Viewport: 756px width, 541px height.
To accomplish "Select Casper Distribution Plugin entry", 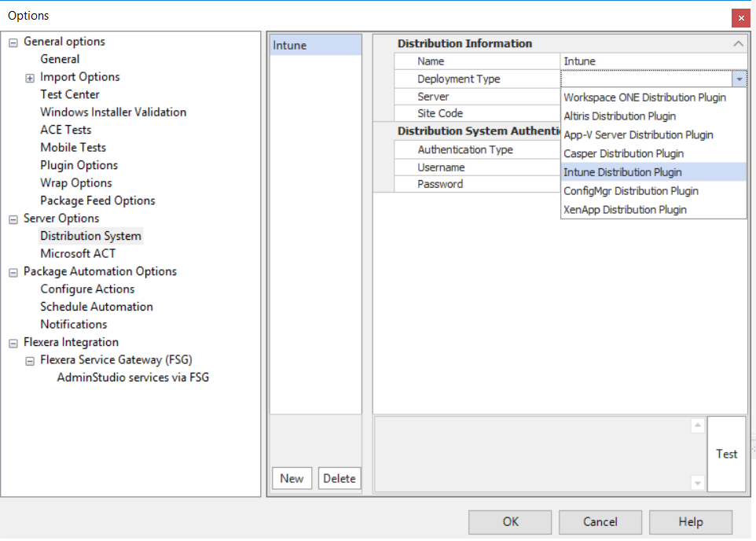I will (x=623, y=153).
